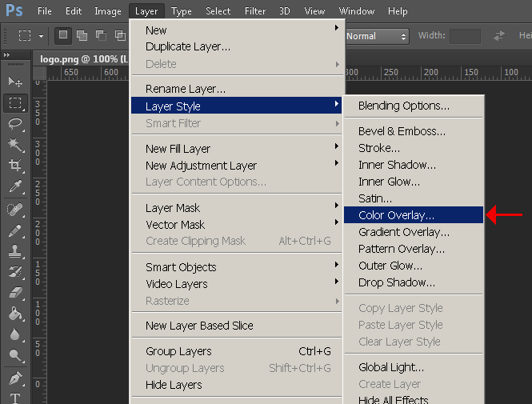Expand Video Layers submenu

(237, 283)
